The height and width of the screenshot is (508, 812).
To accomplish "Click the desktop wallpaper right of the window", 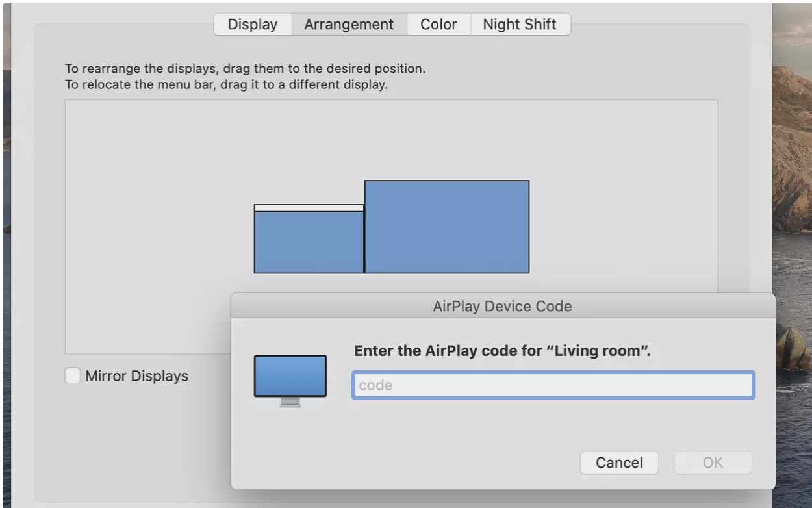I will [x=793, y=195].
